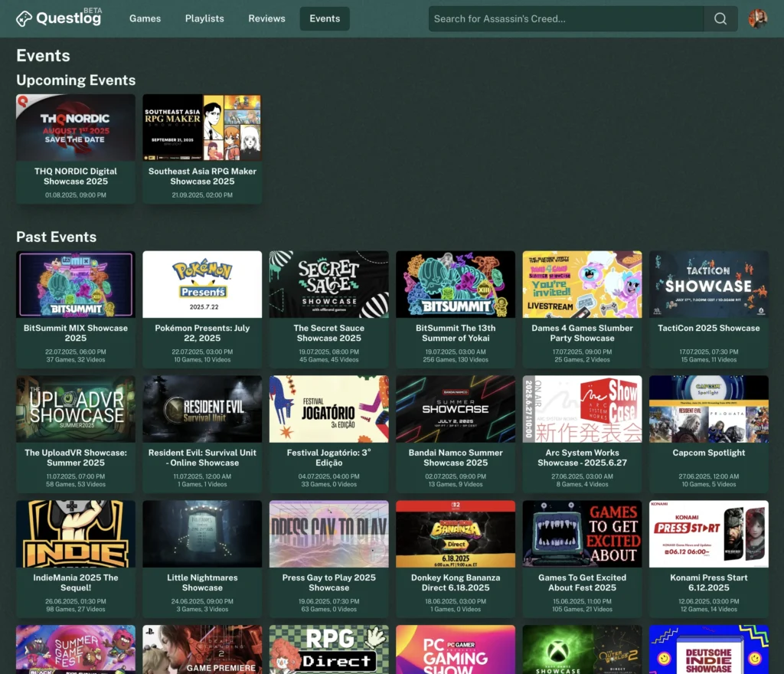This screenshot has width=784, height=674.
Task: Click the '01.08.2025, 09:00 PM' date text
Action: [76, 195]
